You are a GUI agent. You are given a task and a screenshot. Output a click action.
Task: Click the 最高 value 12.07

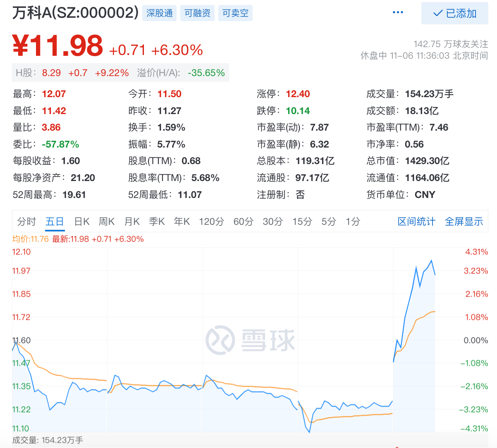[x=54, y=94]
